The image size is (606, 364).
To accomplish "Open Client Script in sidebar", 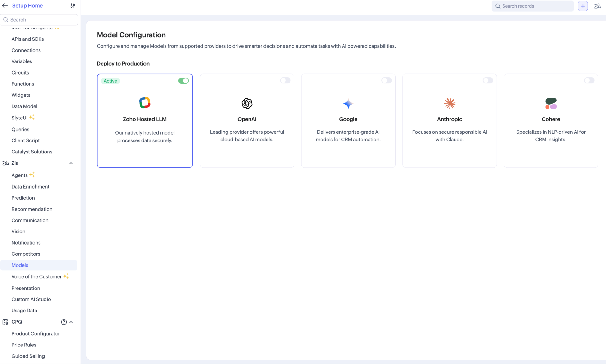I will tap(26, 140).
